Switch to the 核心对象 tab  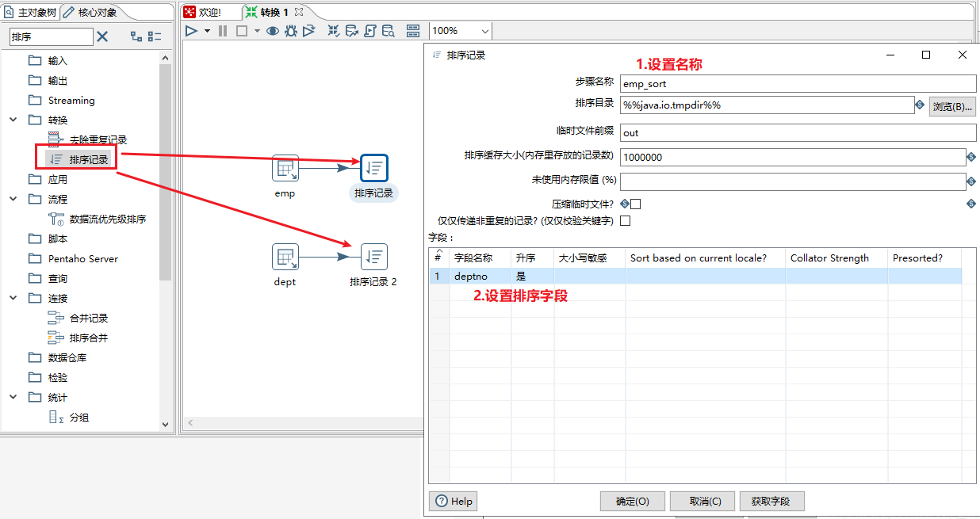[x=90, y=12]
